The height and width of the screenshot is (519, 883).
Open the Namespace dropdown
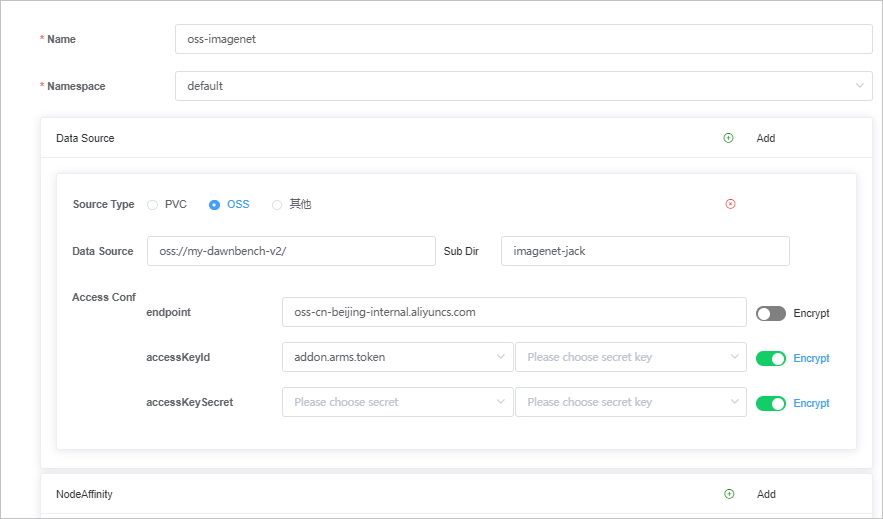click(523, 86)
